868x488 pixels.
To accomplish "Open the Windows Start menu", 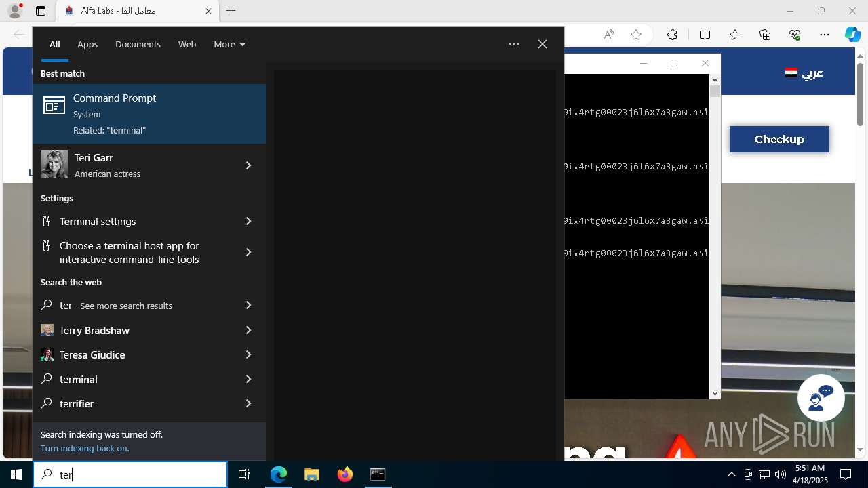I will (x=16, y=474).
